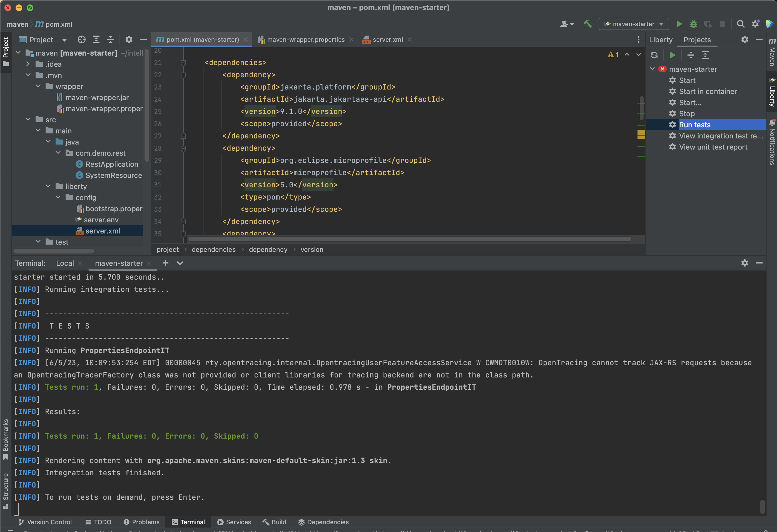Viewport: 777px width, 532px height.
Task: Open View unit test report
Action: (x=713, y=147)
